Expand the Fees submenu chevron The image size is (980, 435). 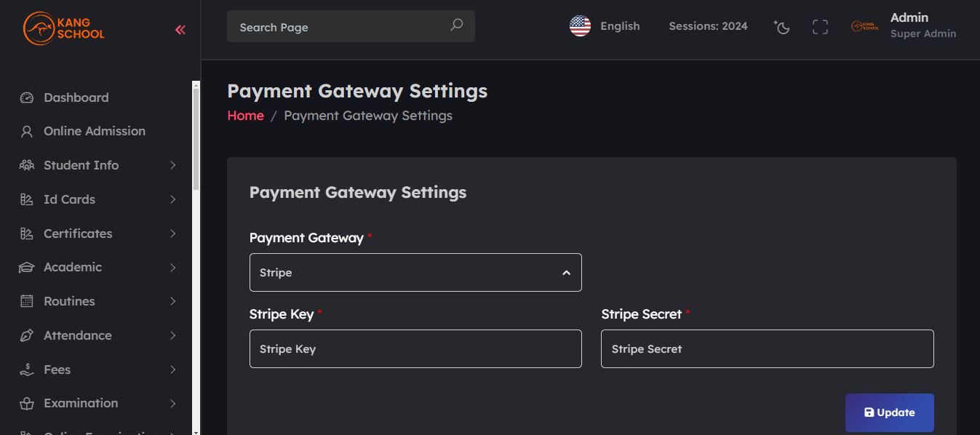click(x=173, y=370)
